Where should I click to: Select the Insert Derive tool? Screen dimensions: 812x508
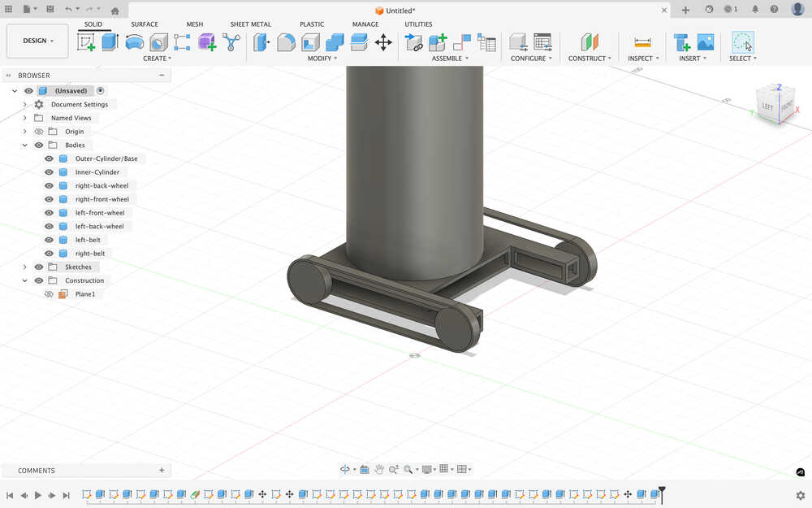pos(682,42)
